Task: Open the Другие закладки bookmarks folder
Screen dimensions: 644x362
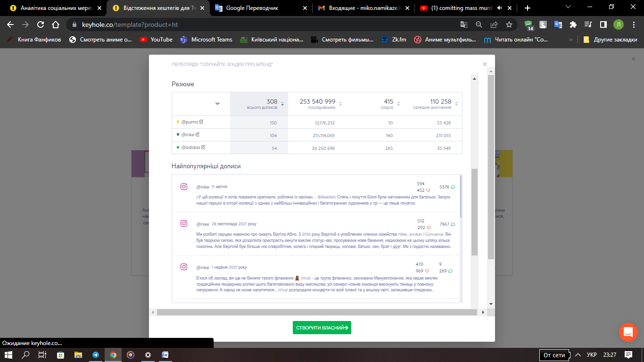Action: click(610, 40)
